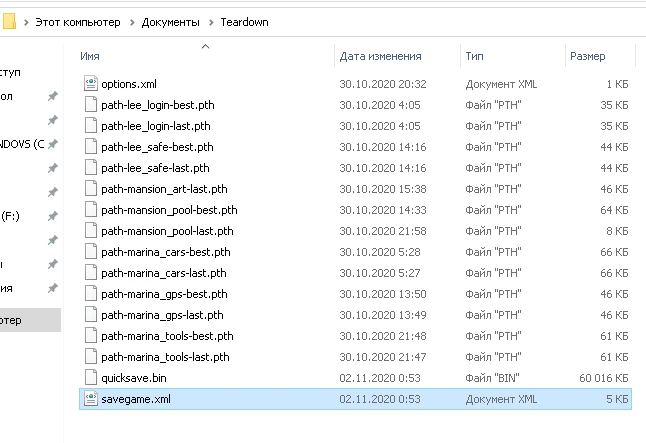Select the file name savegame.xml
This screenshot has height=443, width=646.
click(x=136, y=399)
